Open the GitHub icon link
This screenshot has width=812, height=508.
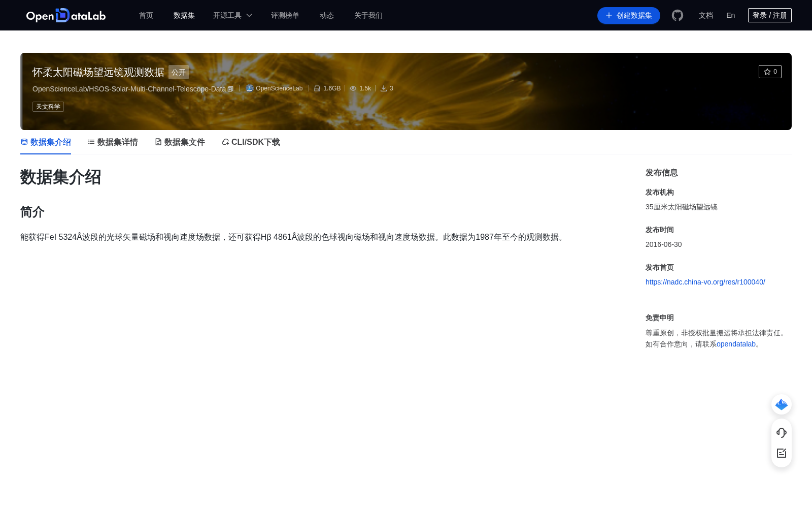678,15
